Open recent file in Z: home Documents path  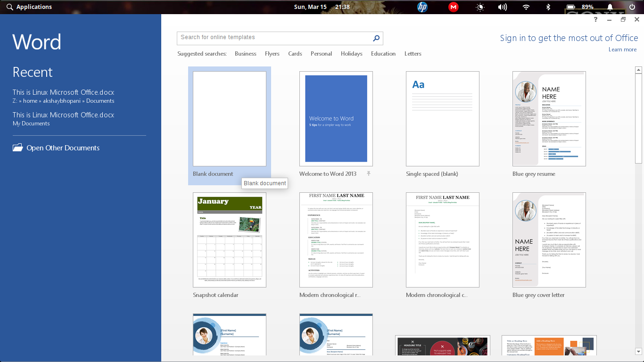point(64,96)
